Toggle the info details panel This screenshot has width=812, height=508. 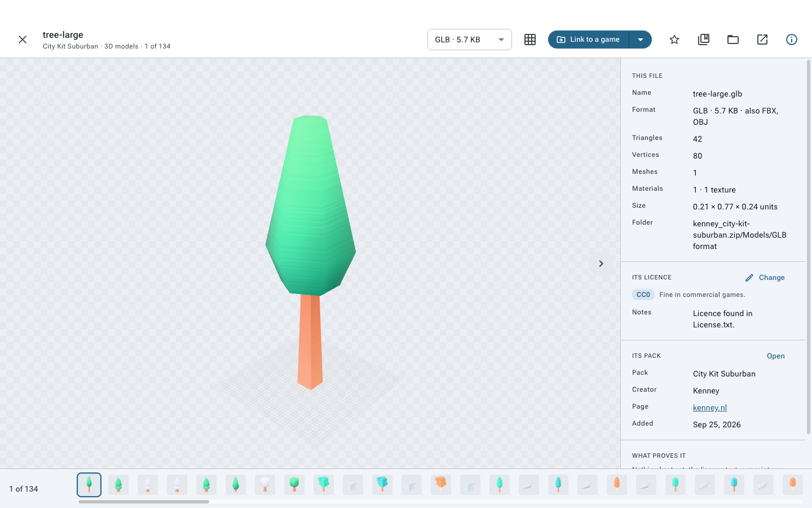point(792,40)
